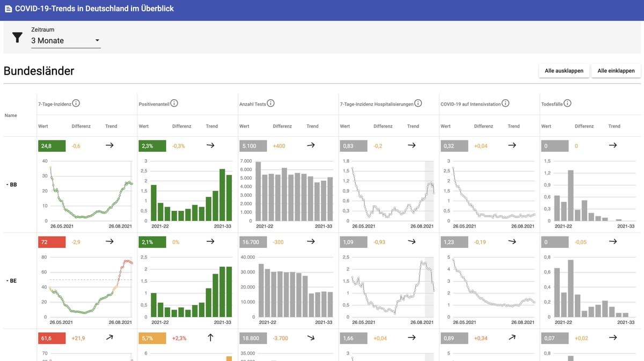Click the filter funnel icon
Screen dimensions: 644x361
[x=18, y=37]
